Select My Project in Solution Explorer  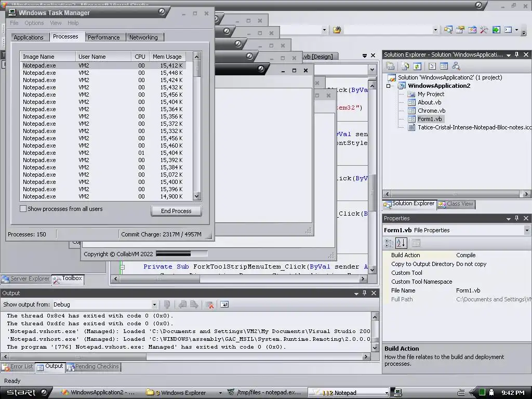coord(431,94)
